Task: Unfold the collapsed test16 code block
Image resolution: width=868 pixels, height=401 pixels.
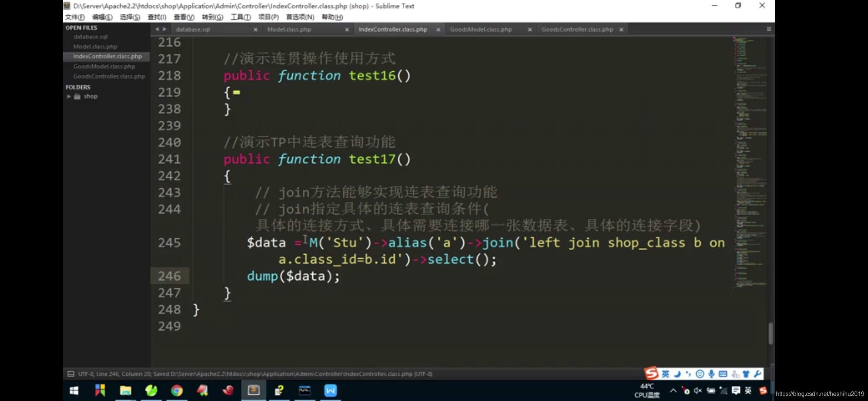Action: (237, 92)
